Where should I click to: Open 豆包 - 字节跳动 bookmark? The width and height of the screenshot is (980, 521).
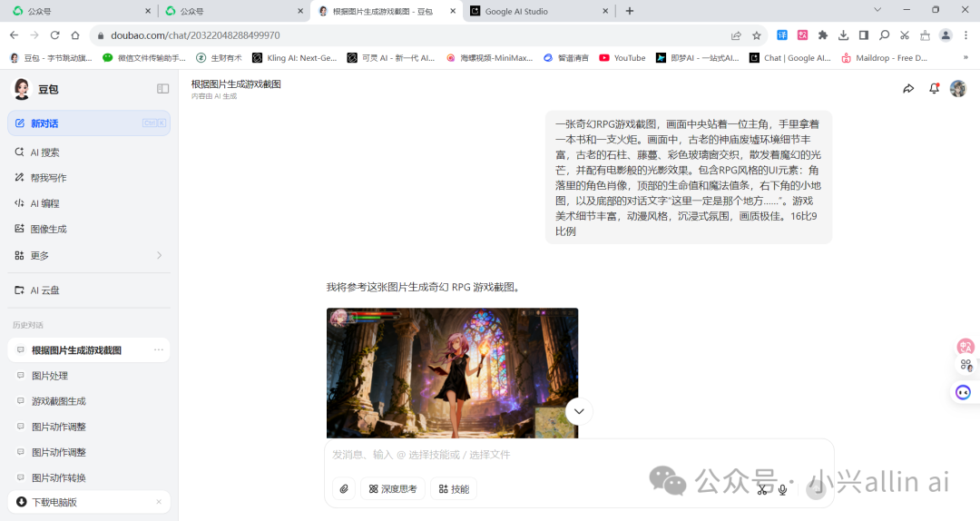point(51,57)
